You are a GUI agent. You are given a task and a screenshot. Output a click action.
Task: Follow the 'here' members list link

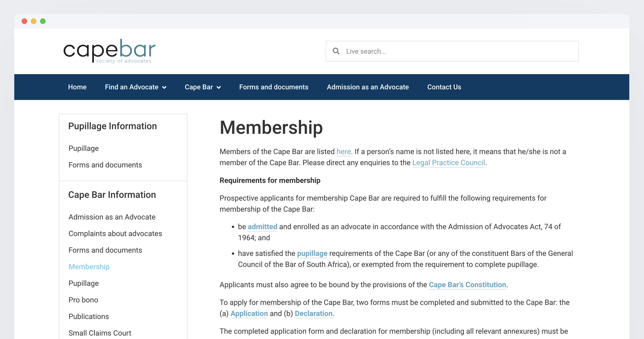click(x=343, y=152)
